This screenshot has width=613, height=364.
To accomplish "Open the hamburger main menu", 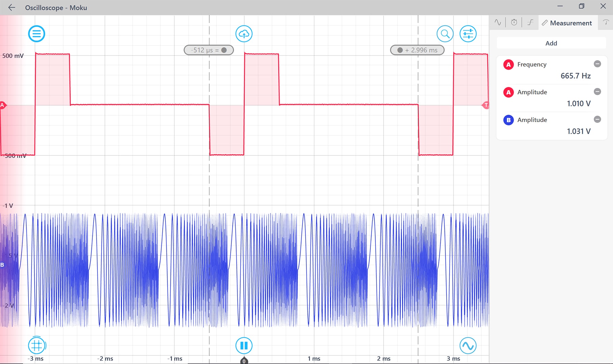I will click(36, 34).
